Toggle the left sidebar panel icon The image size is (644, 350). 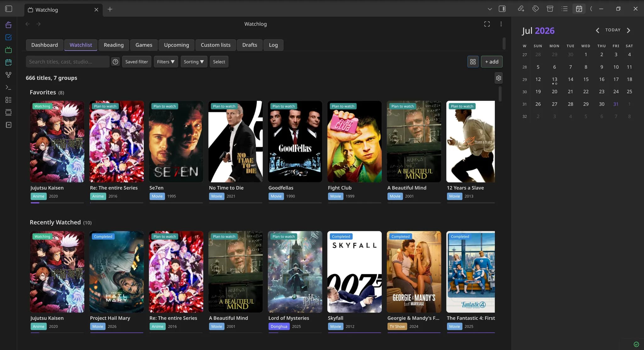[9, 9]
